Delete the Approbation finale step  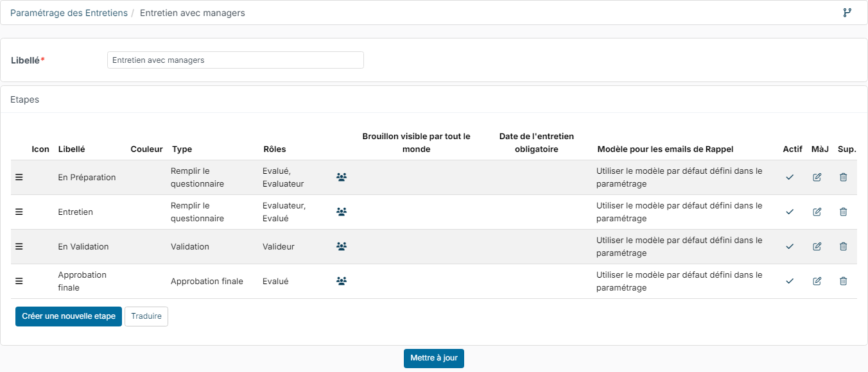tap(844, 281)
